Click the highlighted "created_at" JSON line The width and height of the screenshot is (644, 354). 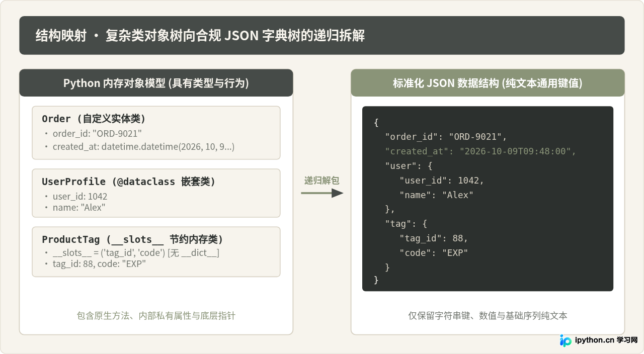click(x=480, y=151)
